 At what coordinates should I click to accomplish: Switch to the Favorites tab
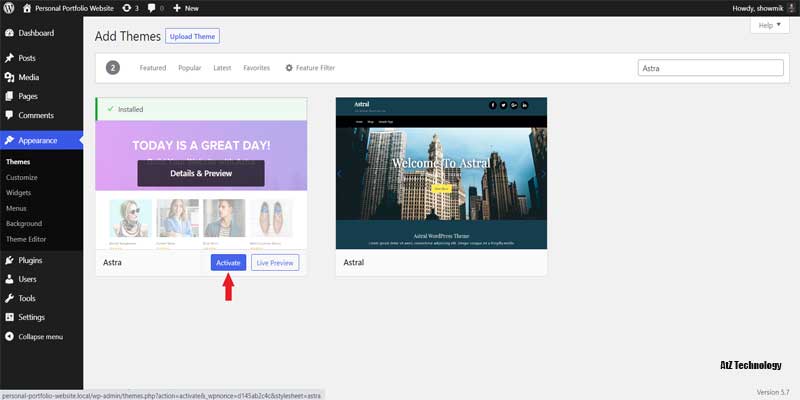tap(257, 68)
